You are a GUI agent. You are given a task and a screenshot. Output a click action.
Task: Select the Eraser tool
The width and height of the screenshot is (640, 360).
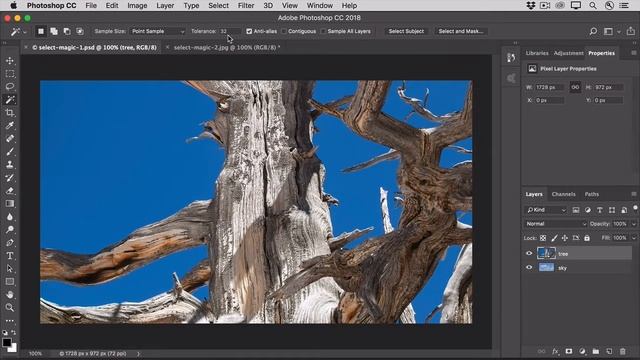pos(10,191)
